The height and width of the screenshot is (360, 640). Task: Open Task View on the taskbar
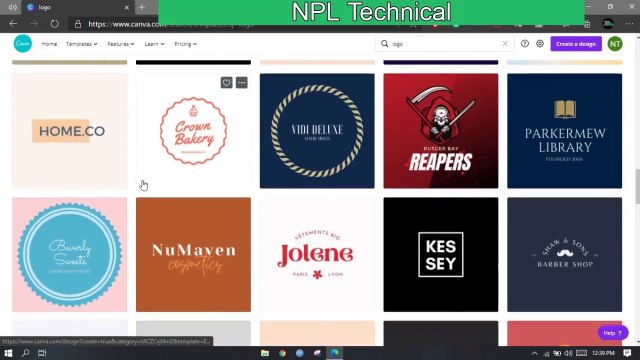(42, 353)
